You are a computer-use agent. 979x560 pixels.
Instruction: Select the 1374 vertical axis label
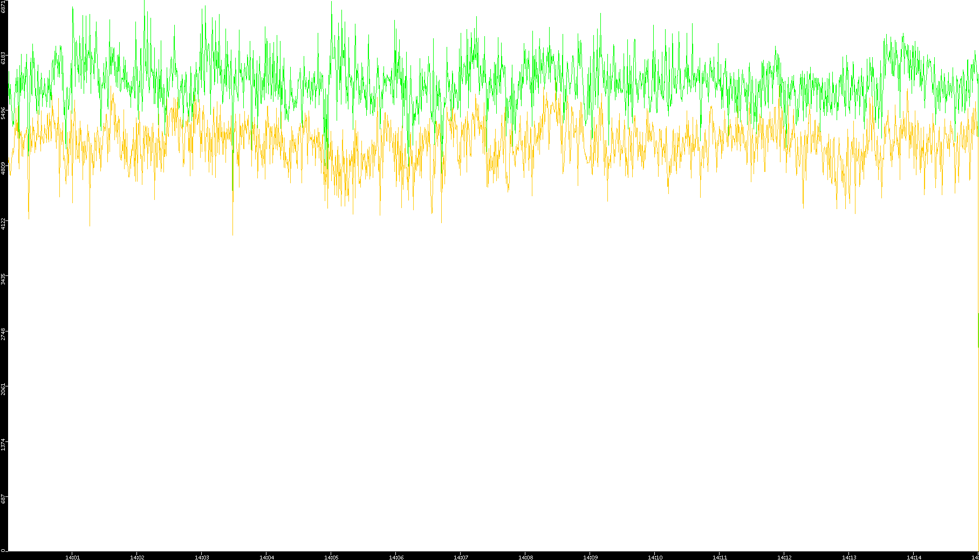click(4, 445)
